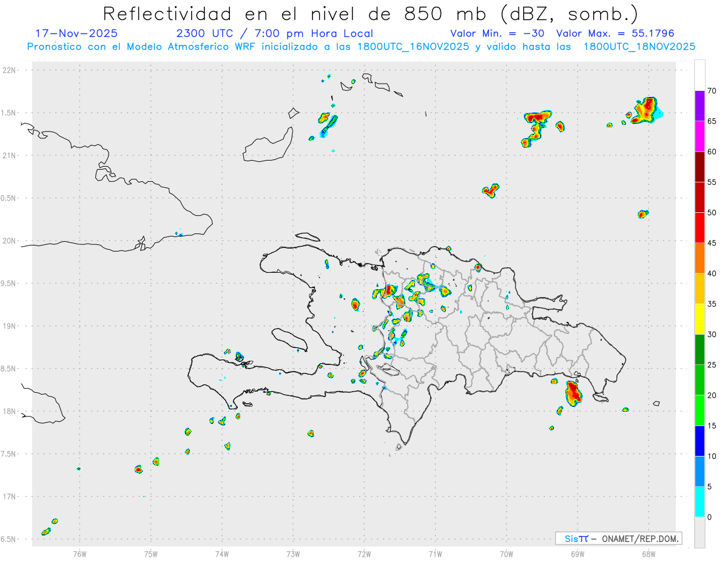Click the '76W' longitude label
Screen dimensions: 728x562
[x=79, y=553]
